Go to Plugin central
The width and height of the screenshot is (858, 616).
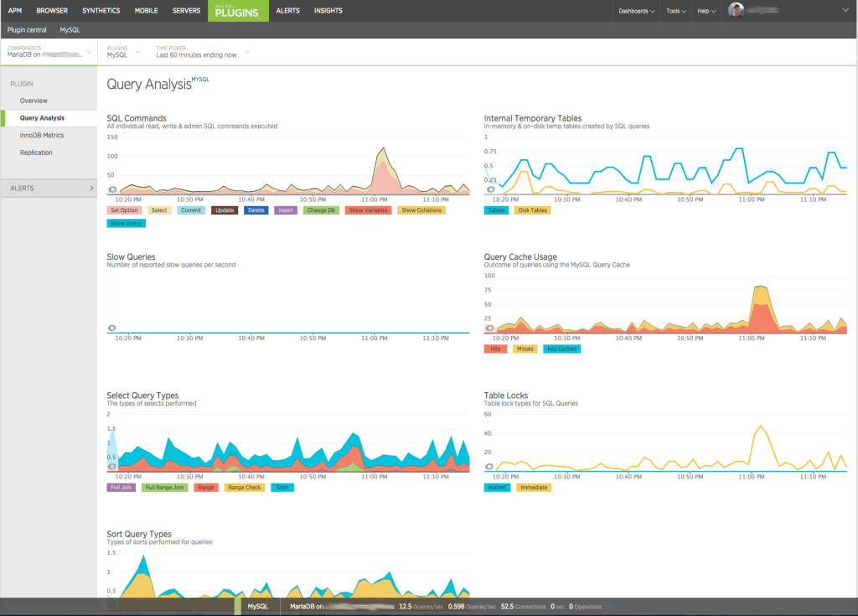[27, 30]
